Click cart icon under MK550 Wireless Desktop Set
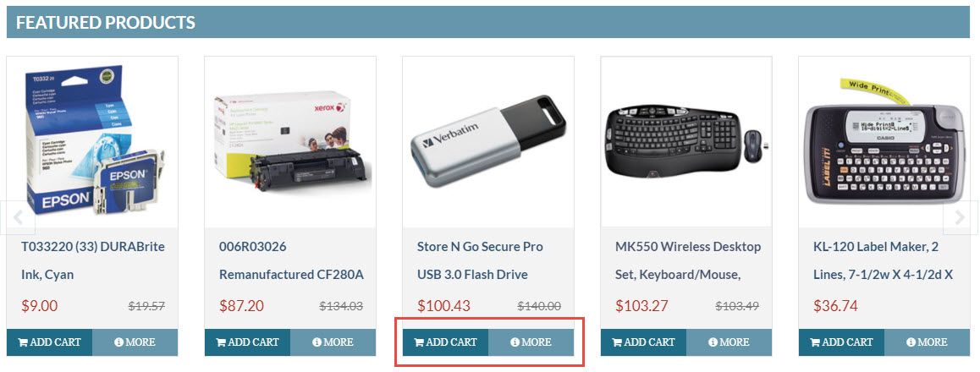980x372 pixels. tap(617, 342)
